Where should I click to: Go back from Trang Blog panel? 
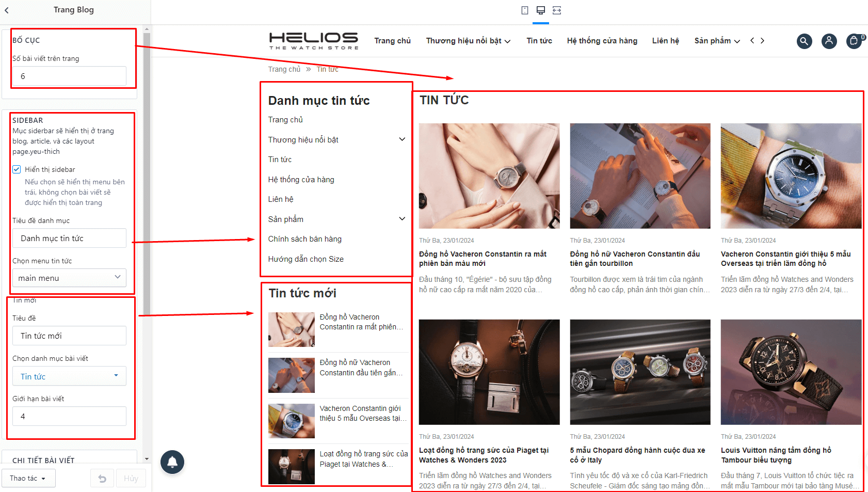tap(7, 10)
